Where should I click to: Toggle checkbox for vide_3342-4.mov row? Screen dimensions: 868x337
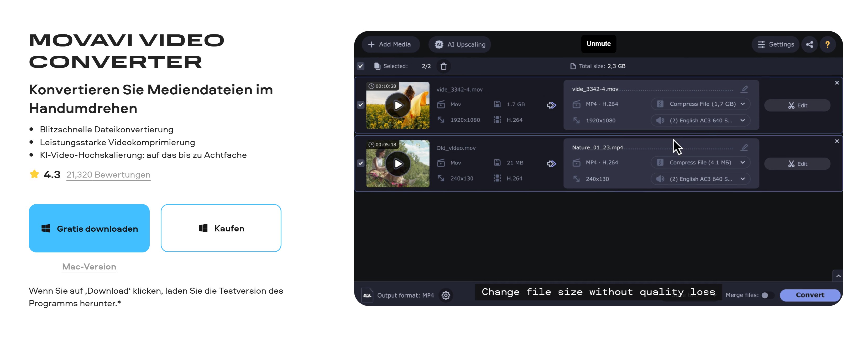click(360, 105)
